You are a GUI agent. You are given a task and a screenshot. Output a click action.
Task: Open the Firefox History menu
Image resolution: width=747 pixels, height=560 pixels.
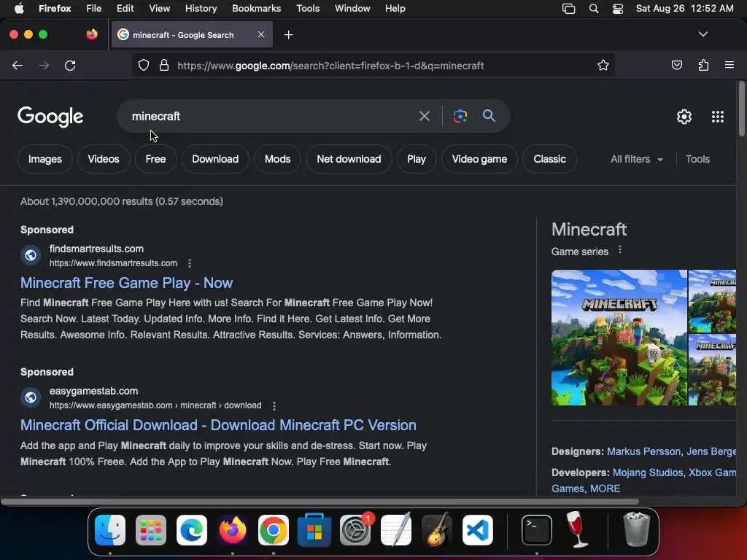(201, 9)
